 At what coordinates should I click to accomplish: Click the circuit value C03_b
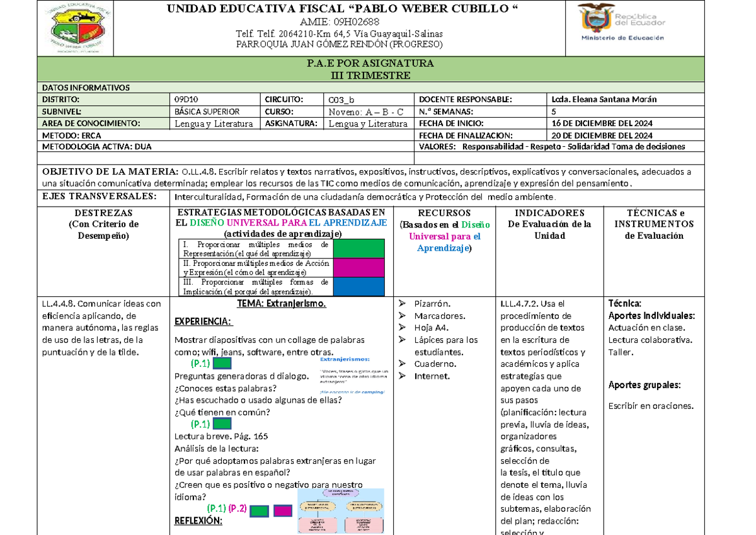pos(341,100)
